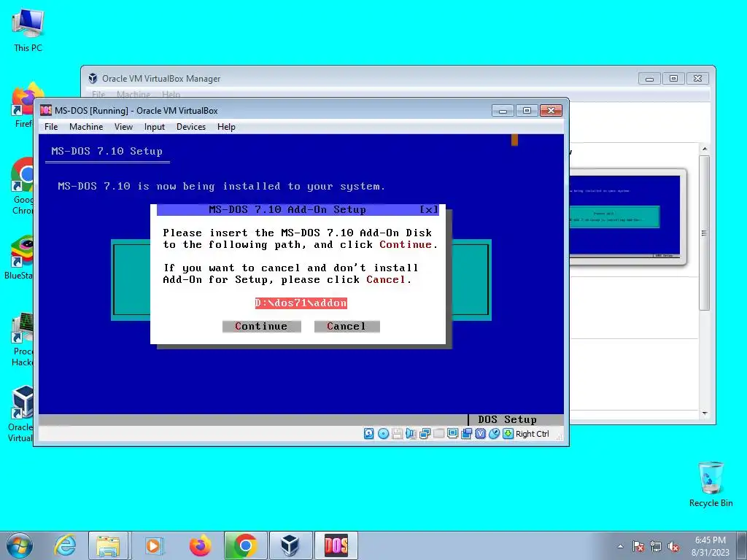Viewport: 747px width, 560px height.
Task: Click the D:\dos71\addon path field
Action: click(301, 303)
